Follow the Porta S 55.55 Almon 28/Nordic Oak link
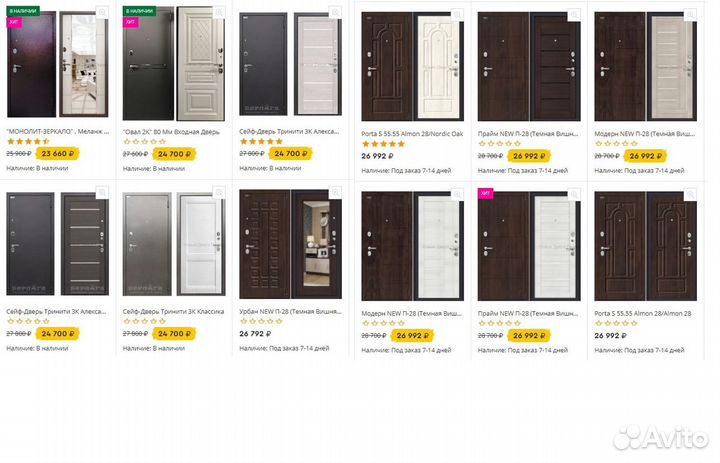This screenshot has height=463, width=720. pyautogui.click(x=413, y=132)
